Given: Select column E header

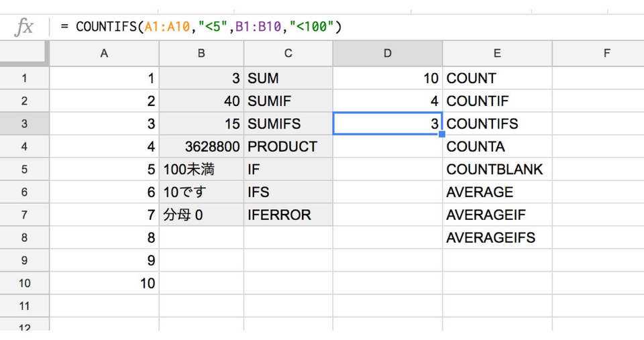Looking at the screenshot, I should (x=497, y=54).
